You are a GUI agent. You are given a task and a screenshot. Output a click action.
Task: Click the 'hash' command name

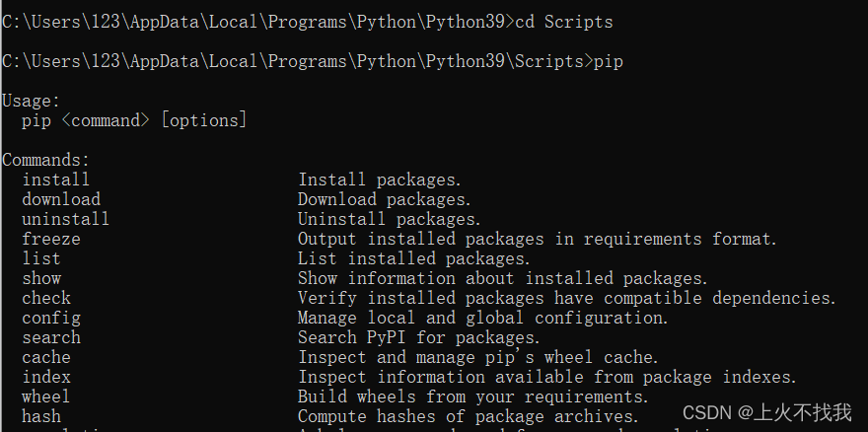[x=41, y=417]
